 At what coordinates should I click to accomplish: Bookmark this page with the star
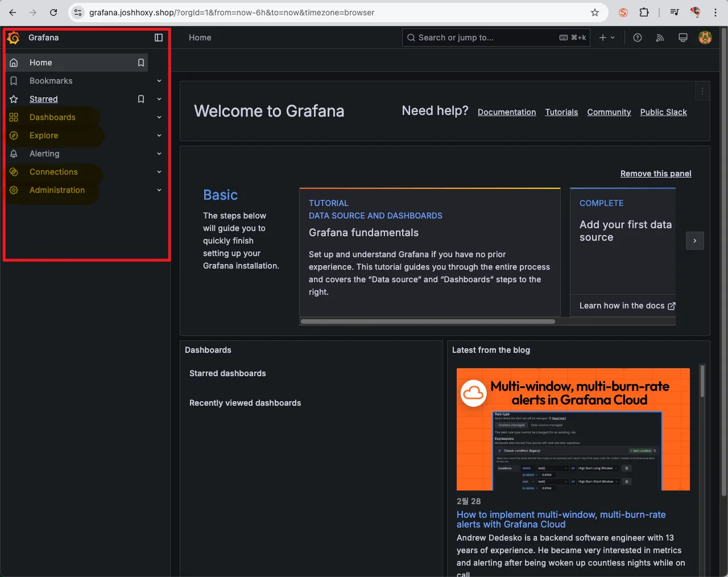[595, 13]
